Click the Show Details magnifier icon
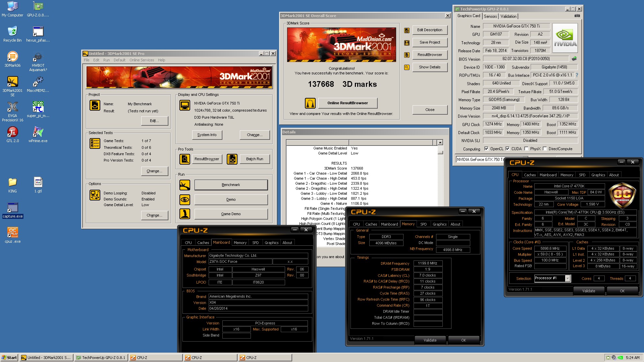 (x=407, y=67)
